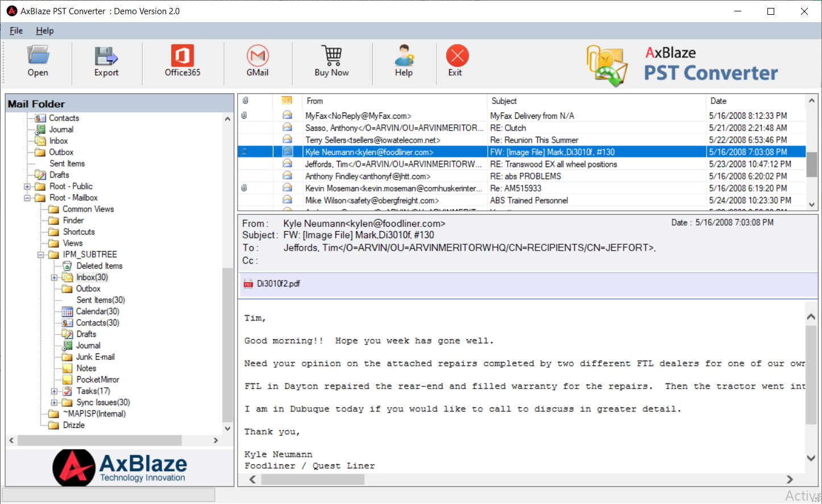Open the Transwood EX all wheel positions email
This screenshot has width=822, height=504.
pos(521,164)
